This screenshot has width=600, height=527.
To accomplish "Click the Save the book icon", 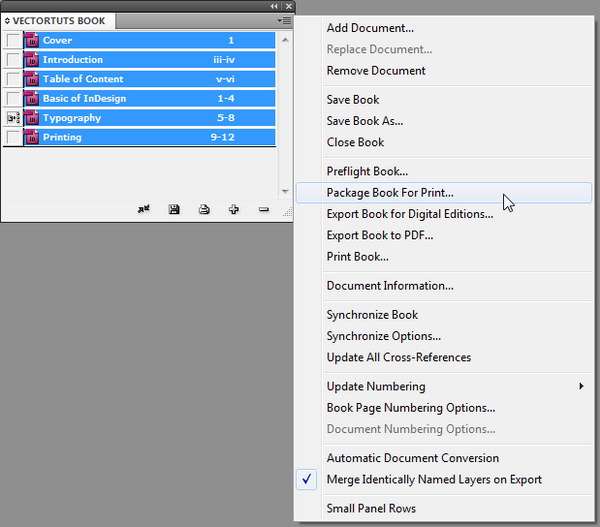I will (174, 209).
